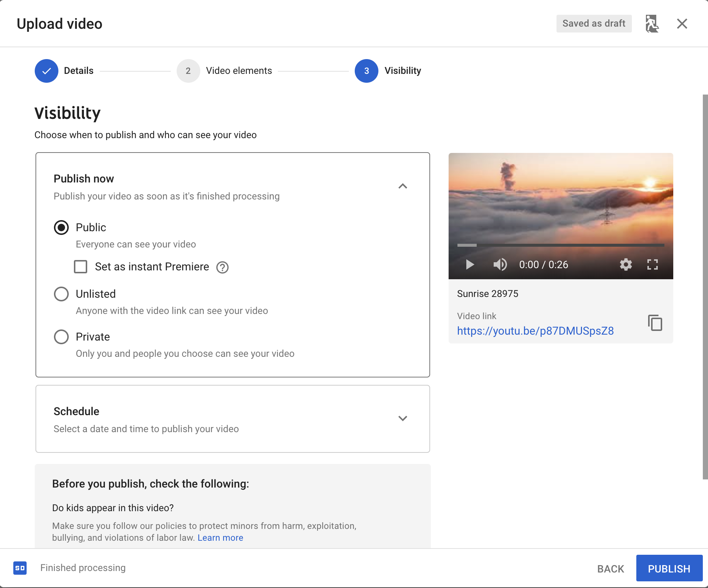Click the send feedback icon
The image size is (708, 588).
pos(652,24)
